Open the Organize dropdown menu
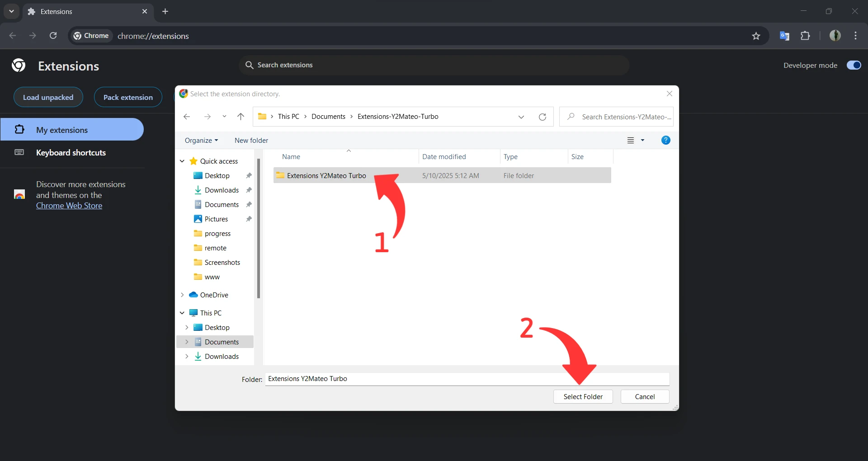The width and height of the screenshot is (868, 461). [x=201, y=140]
